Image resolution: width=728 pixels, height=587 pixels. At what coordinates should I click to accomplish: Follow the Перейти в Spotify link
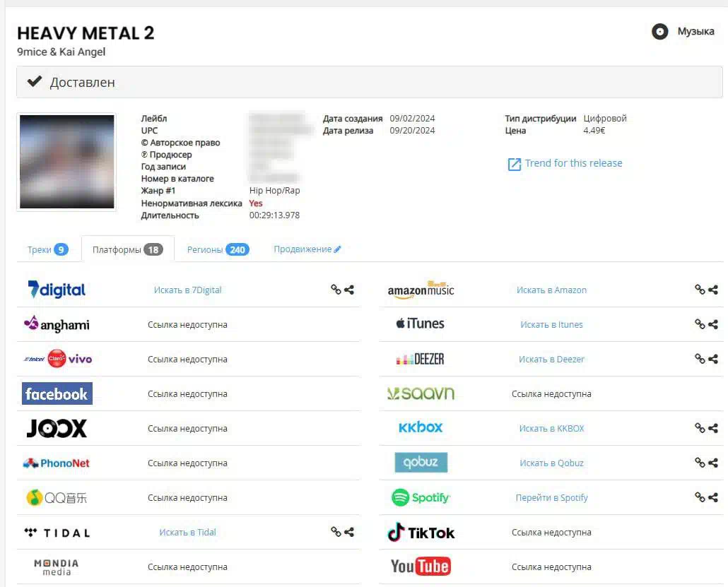(x=551, y=497)
